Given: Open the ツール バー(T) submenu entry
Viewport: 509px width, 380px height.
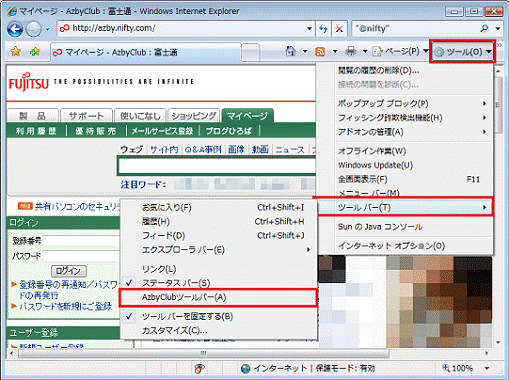Looking at the screenshot, I should pyautogui.click(x=405, y=207).
